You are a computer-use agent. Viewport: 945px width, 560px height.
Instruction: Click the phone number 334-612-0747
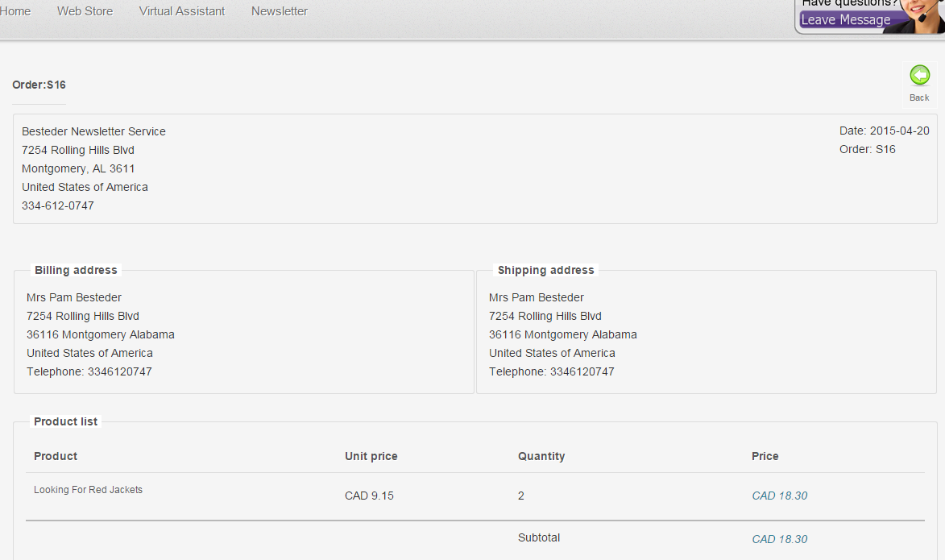pos(58,205)
